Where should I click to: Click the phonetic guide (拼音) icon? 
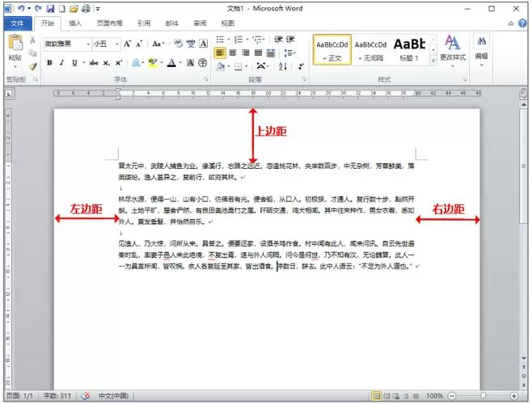190,44
